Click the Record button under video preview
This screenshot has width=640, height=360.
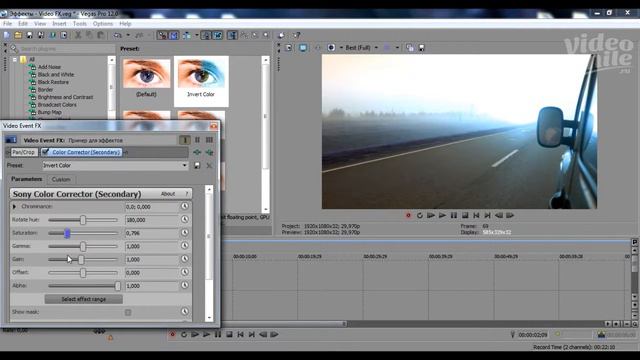pos(408,215)
